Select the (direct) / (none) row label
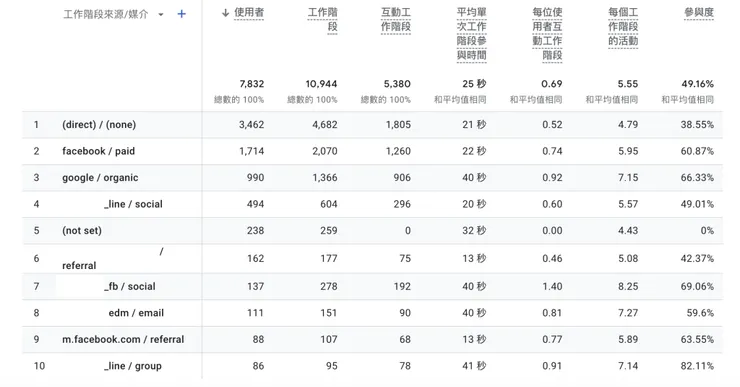 click(99, 125)
